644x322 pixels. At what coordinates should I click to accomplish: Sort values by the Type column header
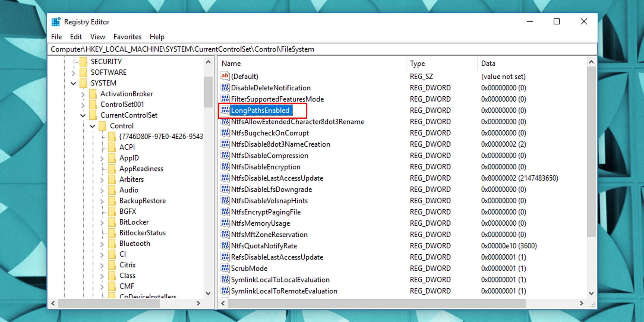click(x=417, y=63)
